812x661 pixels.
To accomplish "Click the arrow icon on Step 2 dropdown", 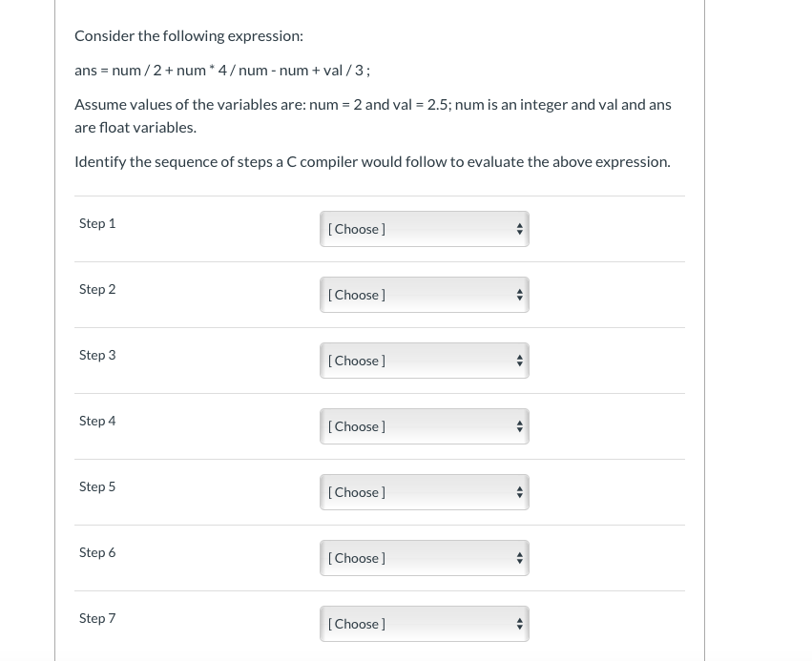I will (x=519, y=295).
